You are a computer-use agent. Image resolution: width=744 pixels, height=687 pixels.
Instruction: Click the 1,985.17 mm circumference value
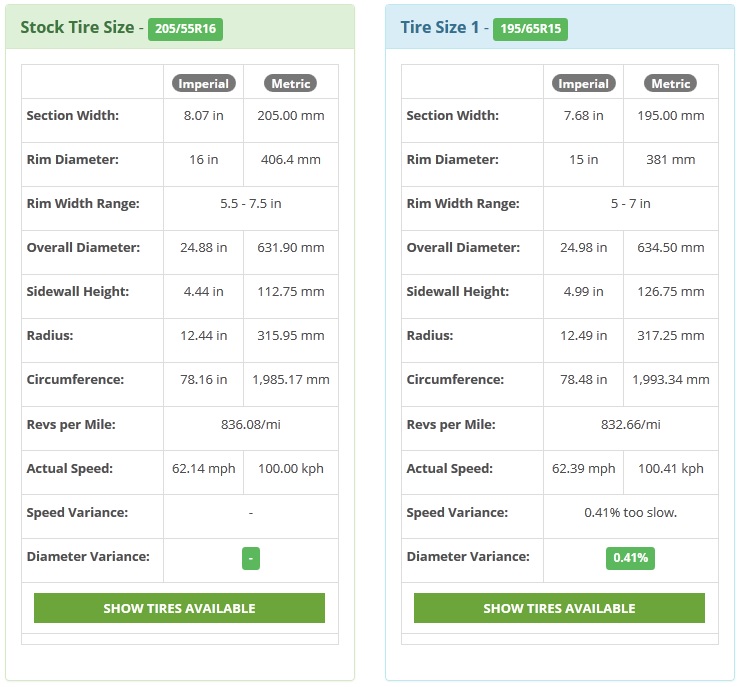(291, 380)
